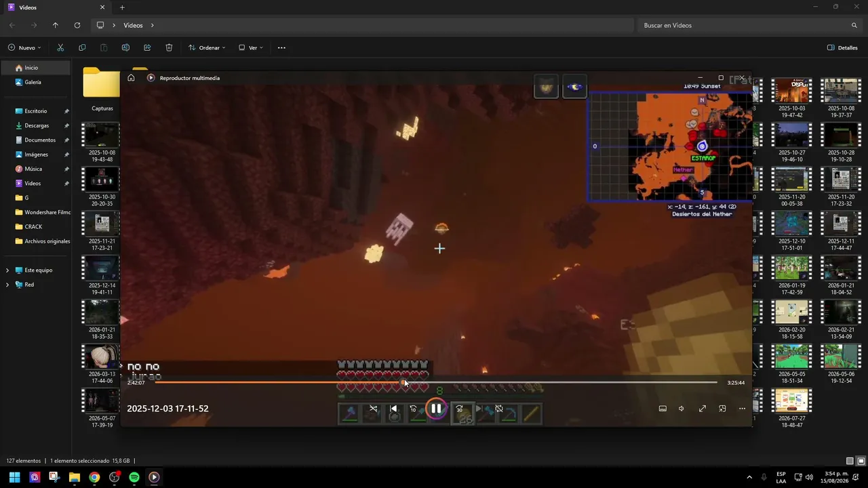Toggle the Detalles pane in Explorer
Screen dimensions: 868x488
(842, 47)
